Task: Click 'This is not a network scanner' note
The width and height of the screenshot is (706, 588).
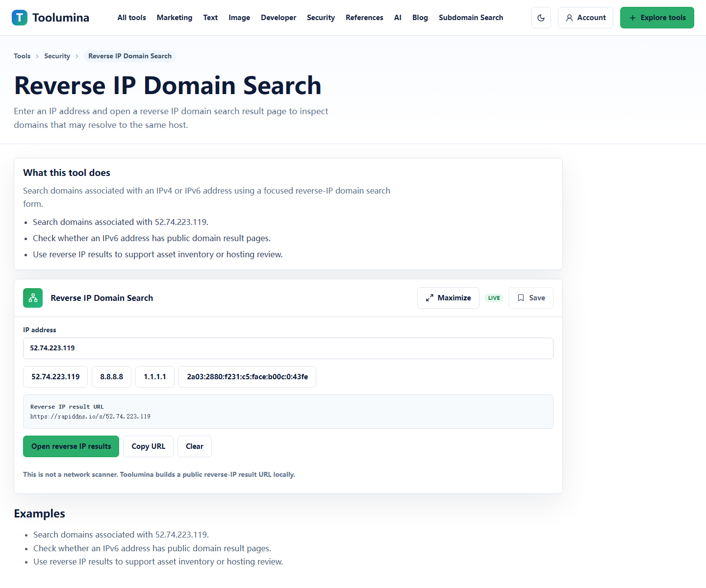Action: pos(159,474)
